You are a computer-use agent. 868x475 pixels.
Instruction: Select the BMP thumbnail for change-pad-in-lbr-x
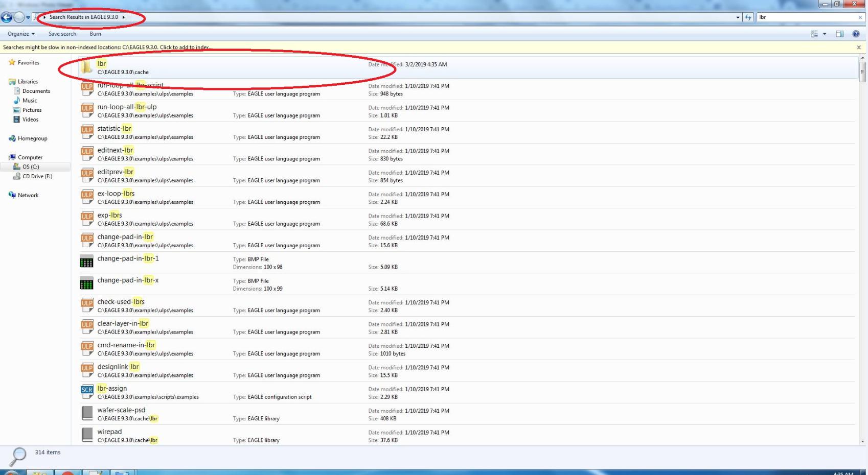pos(86,283)
